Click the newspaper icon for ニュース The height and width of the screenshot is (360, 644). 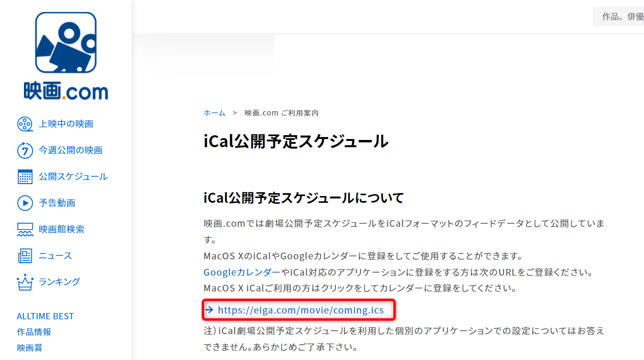click(x=25, y=256)
